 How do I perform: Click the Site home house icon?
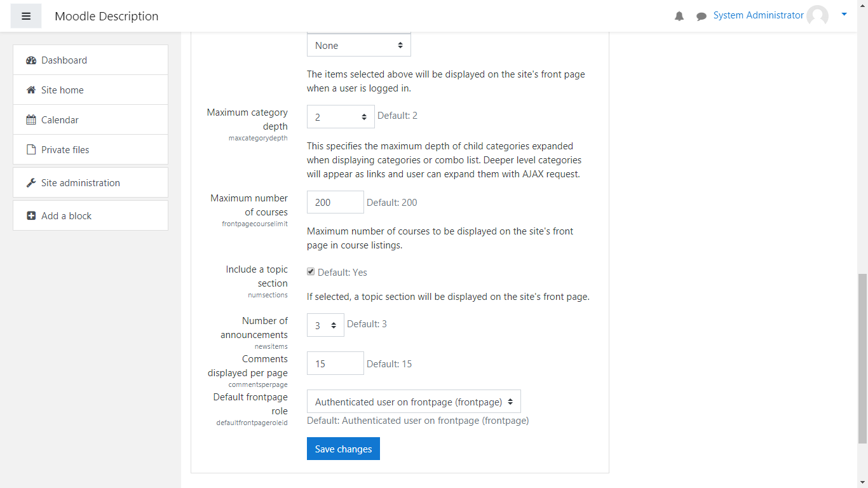click(31, 90)
